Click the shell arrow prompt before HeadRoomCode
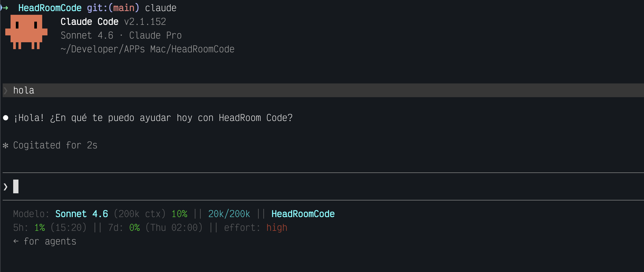The height and width of the screenshot is (272, 644). point(5,8)
